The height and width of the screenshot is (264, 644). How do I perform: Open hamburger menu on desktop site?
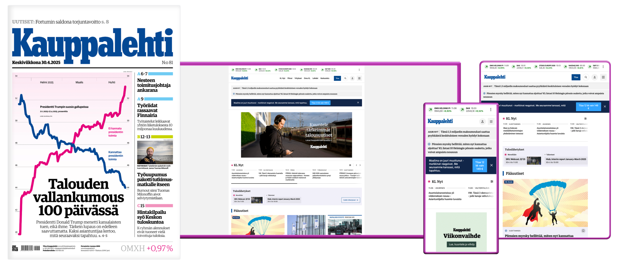359,78
